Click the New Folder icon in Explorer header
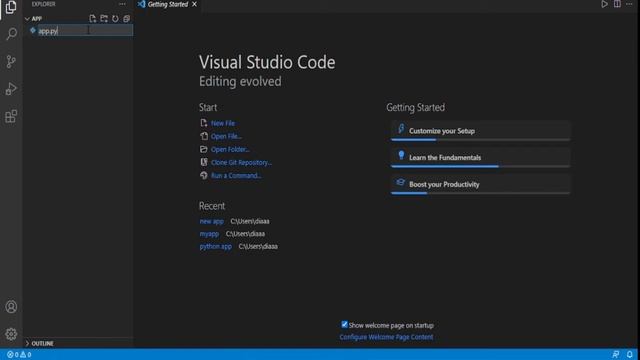The width and height of the screenshot is (640, 360). pyautogui.click(x=104, y=18)
